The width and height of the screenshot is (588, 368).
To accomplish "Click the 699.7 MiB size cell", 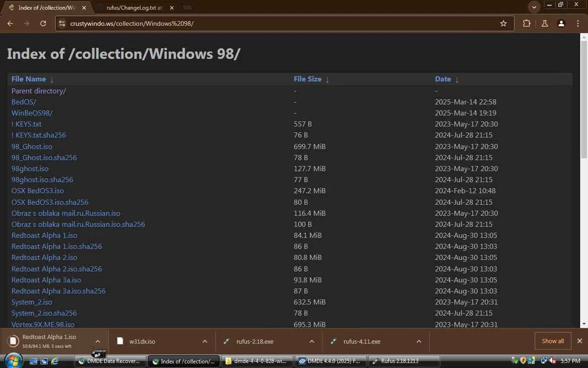I will (x=310, y=147).
